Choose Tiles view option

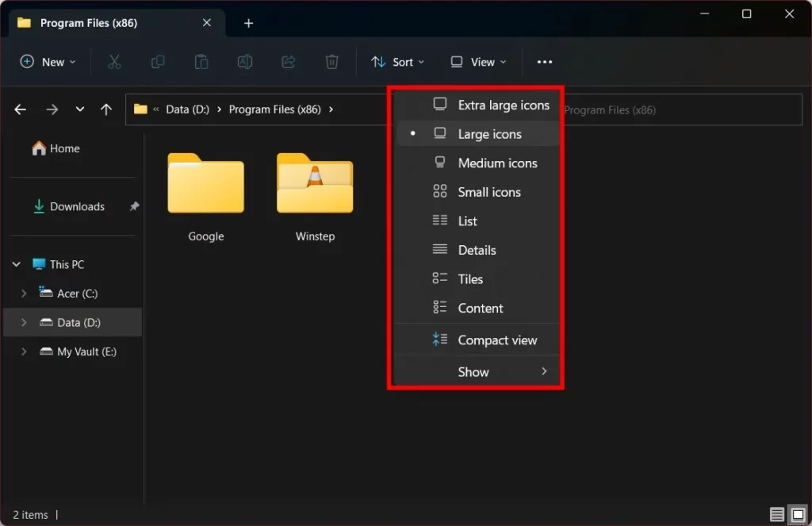(478, 278)
